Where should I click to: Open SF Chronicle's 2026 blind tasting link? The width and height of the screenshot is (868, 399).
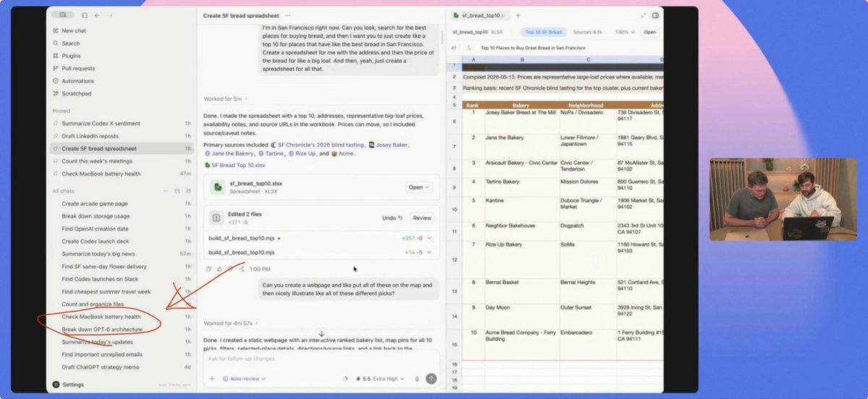tap(316, 145)
